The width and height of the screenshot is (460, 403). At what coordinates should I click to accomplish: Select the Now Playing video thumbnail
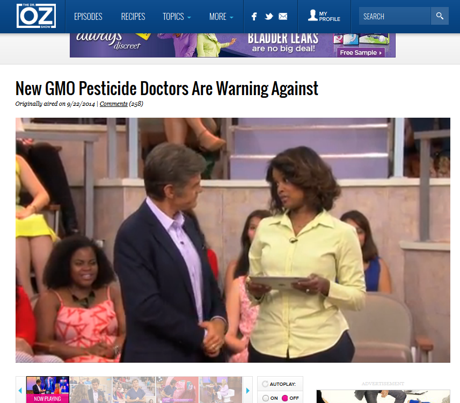(48, 390)
